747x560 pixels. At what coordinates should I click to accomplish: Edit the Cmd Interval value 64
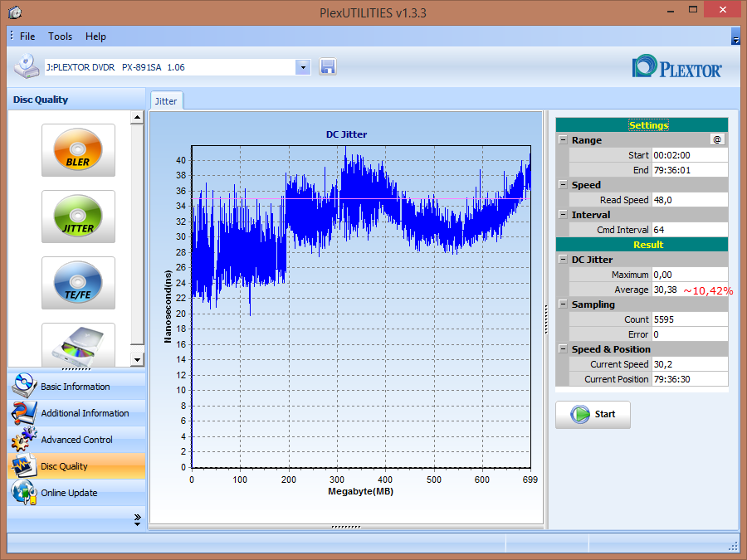coord(690,230)
